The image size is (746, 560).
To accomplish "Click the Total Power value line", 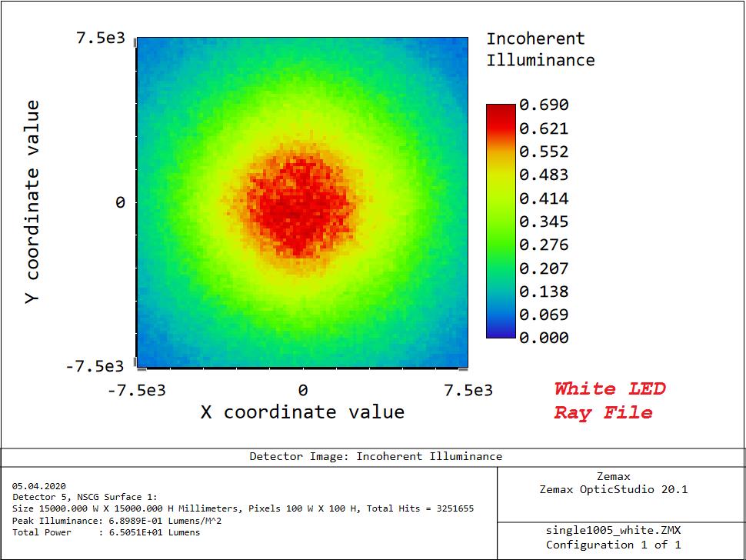I will pos(106,532).
